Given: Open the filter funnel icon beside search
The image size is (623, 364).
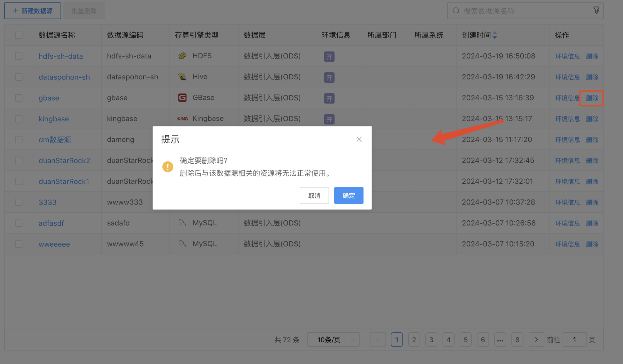Looking at the screenshot, I should coord(596,10).
